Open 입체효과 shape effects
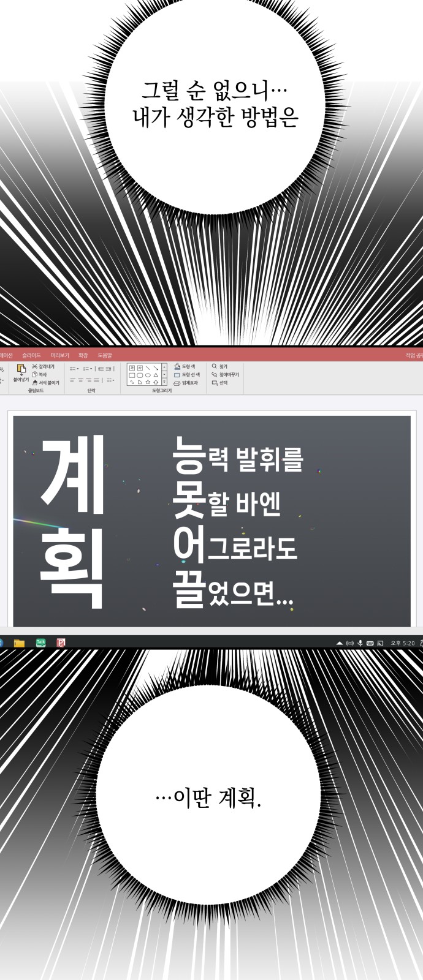This screenshot has height=980, width=423. click(186, 382)
